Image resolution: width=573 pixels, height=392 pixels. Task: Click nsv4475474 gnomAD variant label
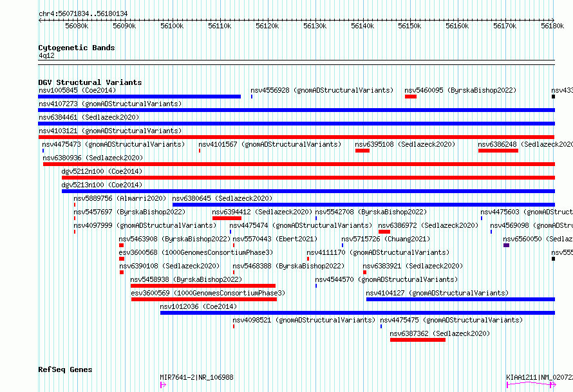[301, 225]
